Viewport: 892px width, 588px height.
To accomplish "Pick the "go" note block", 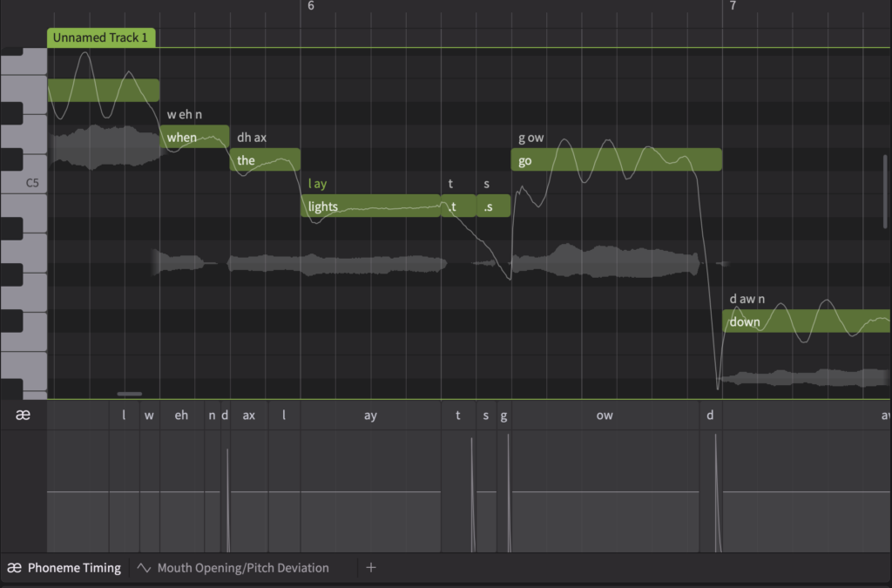I will [x=616, y=160].
